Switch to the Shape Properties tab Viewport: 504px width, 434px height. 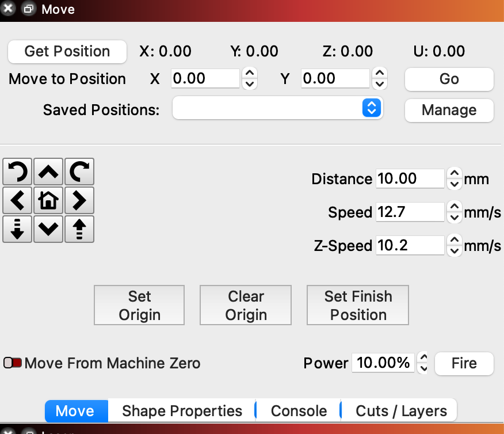pos(182,411)
